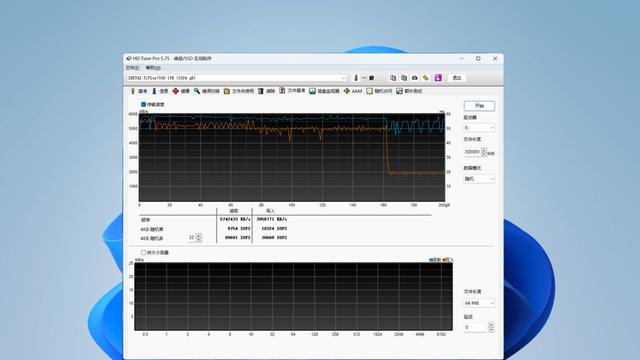640x360 pixels.
Task: Click the second copy screenshot toolbar icon
Action: point(404,78)
